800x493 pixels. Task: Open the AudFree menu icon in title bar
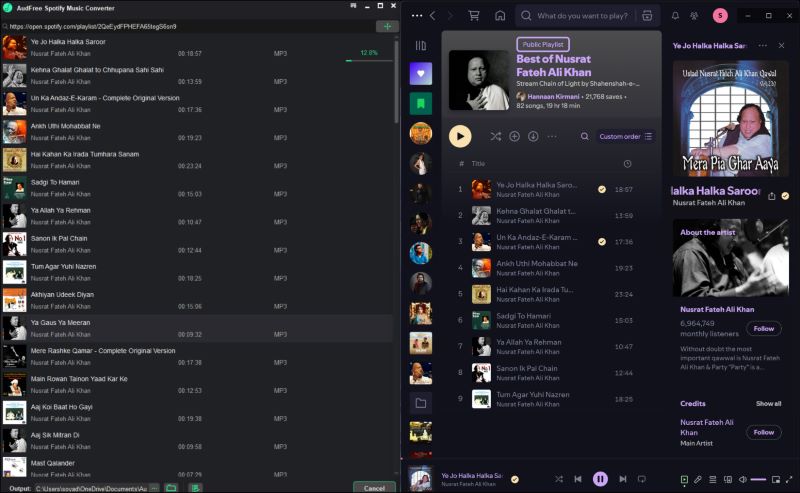click(353, 6)
